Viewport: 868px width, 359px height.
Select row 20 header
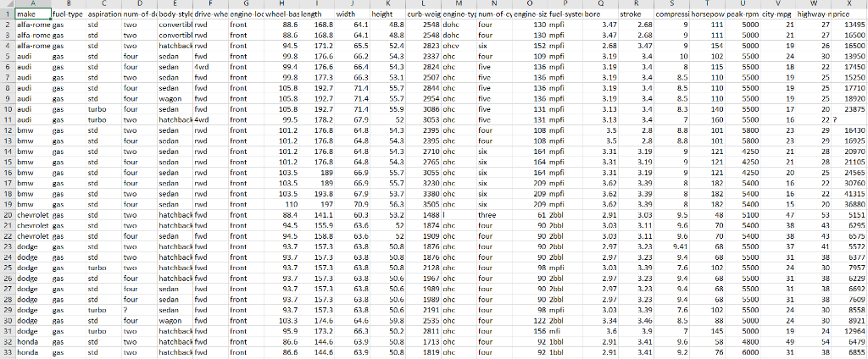pyautogui.click(x=7, y=215)
